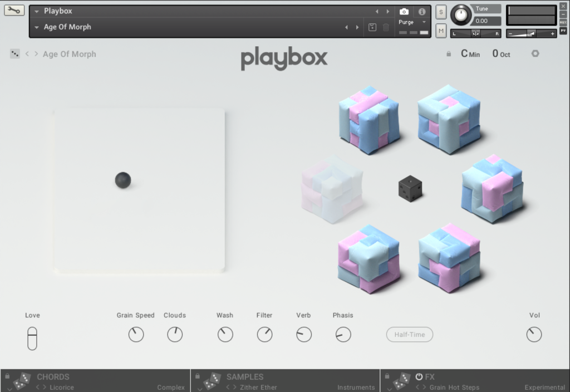
Task: Click previous preset chevron beside Age Of Morph title
Action: click(27, 54)
